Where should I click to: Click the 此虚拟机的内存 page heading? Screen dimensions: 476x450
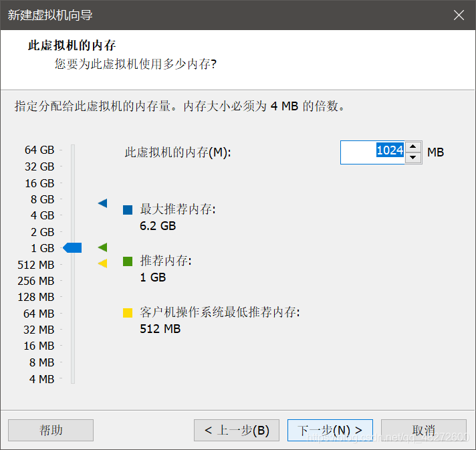click(72, 45)
